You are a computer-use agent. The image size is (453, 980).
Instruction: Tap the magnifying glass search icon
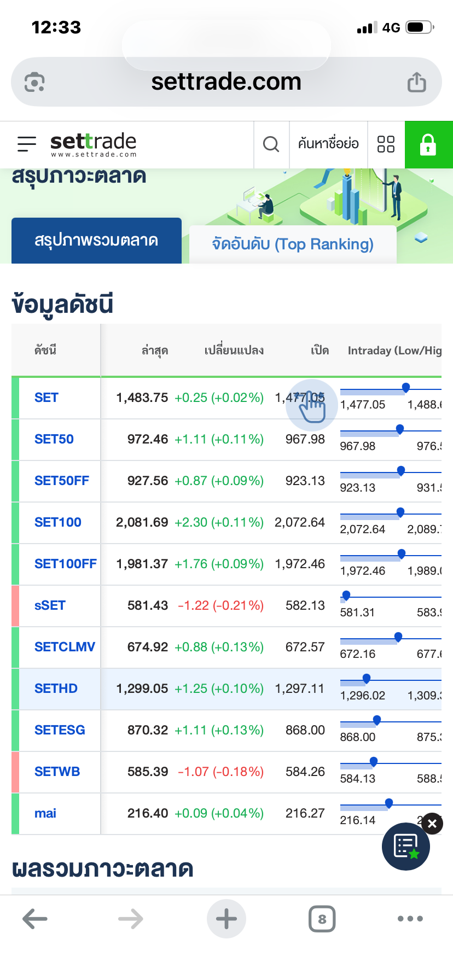pos(271,144)
